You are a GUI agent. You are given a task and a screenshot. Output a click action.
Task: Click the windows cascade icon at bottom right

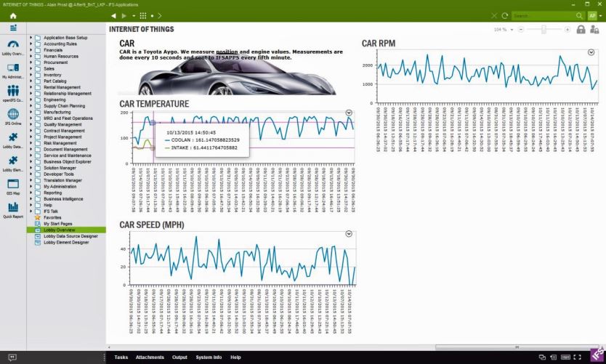(x=542, y=357)
